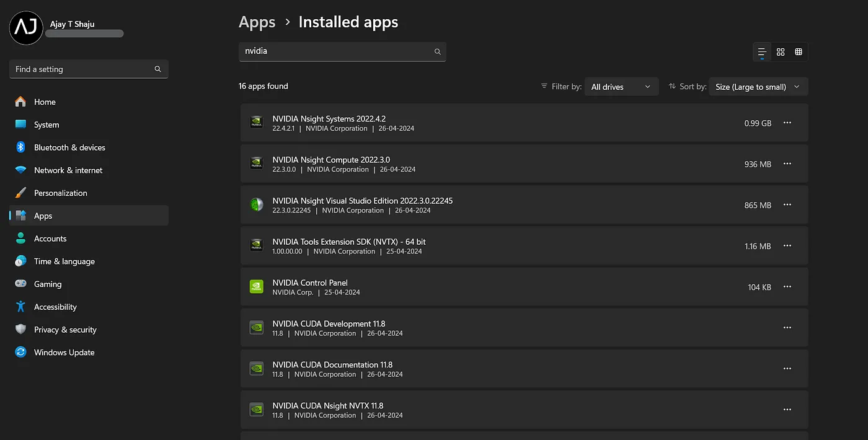
Task: Click the NVIDIA CUDA Documentation 11.8 title
Action: click(332, 364)
